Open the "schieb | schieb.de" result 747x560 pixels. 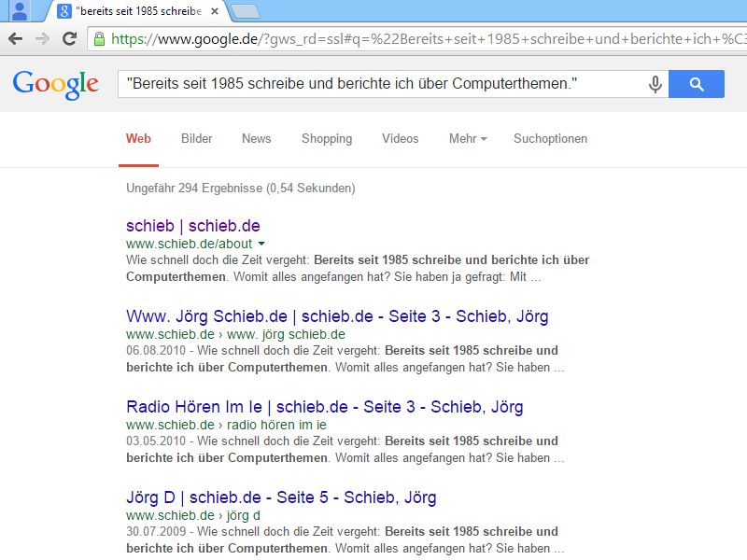tap(193, 226)
